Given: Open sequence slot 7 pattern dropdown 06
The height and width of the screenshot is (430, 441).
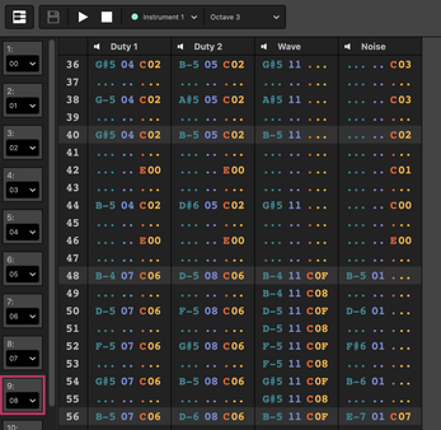Looking at the screenshot, I should (22, 316).
